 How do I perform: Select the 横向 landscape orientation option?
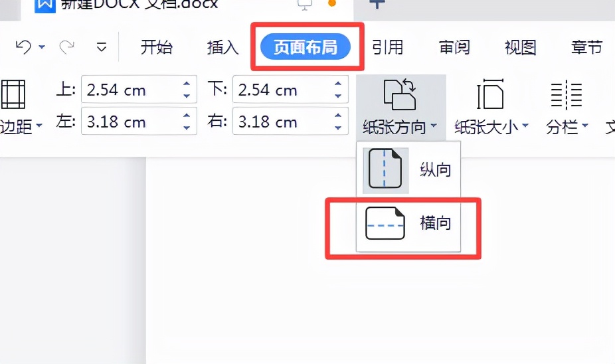tap(408, 223)
